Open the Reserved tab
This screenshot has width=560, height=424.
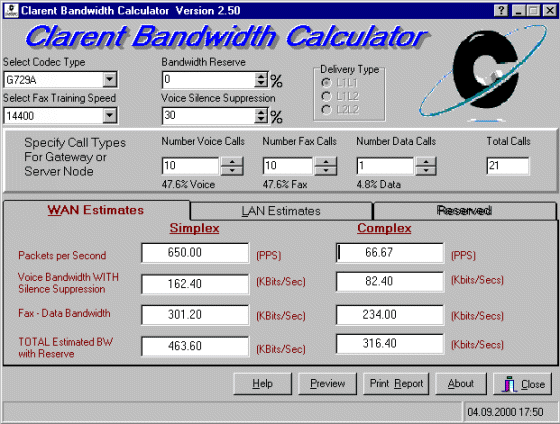coord(464,211)
